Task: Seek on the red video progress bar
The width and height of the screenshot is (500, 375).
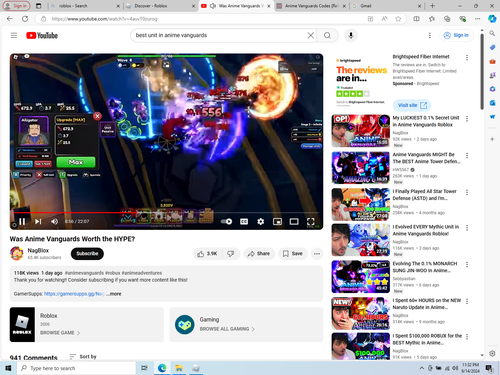Action: tap(166, 212)
